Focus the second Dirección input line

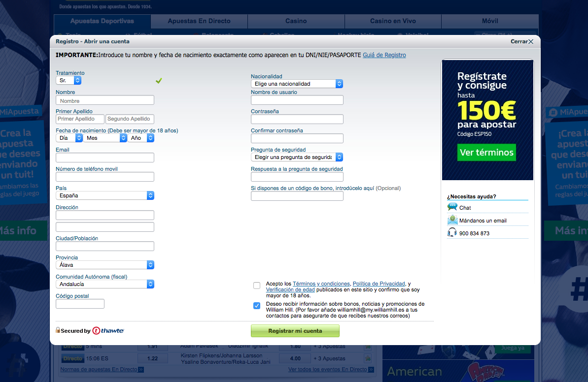105,227
